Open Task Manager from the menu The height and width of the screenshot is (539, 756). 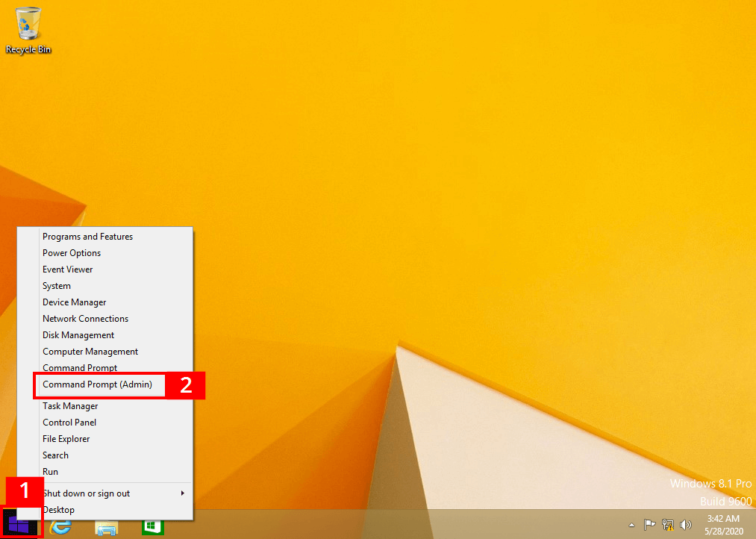coord(70,406)
